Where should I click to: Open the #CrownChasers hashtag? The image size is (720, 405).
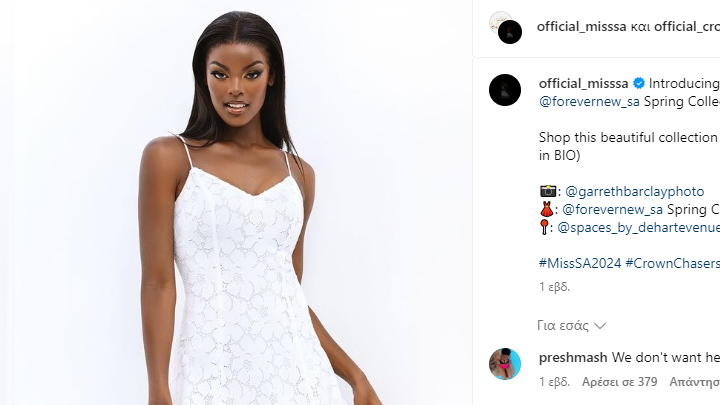pyautogui.click(x=673, y=263)
